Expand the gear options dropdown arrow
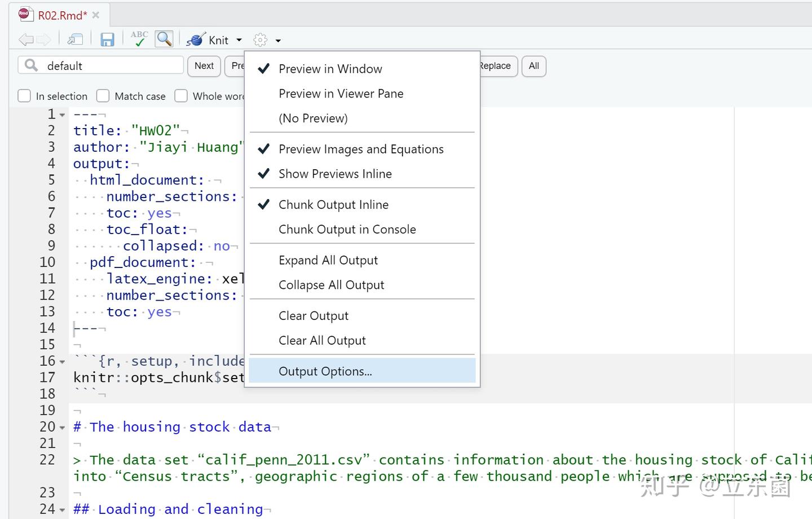812x519 pixels. pos(278,41)
